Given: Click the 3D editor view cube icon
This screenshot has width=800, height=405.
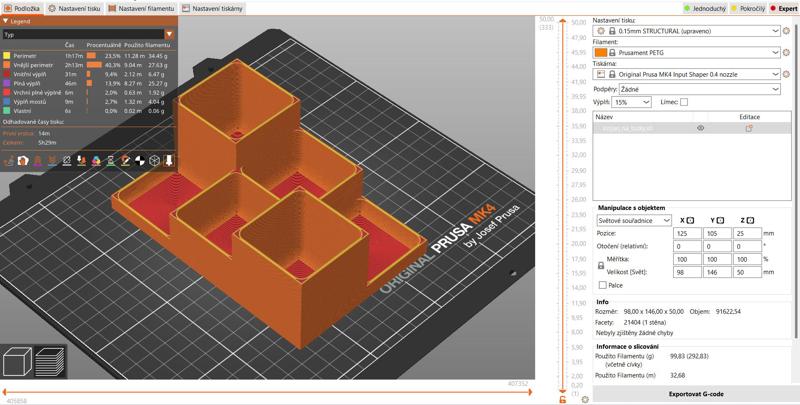Looking at the screenshot, I should click(x=19, y=361).
